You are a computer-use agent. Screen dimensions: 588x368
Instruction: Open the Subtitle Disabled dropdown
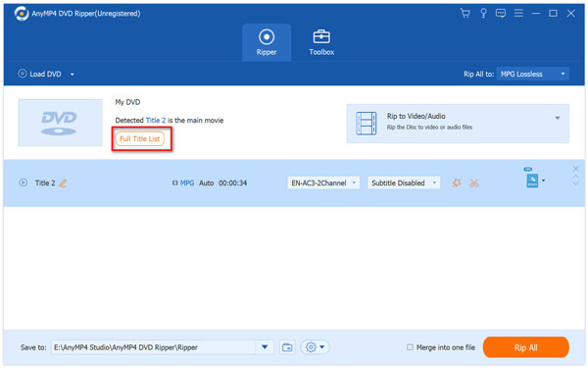click(x=404, y=183)
